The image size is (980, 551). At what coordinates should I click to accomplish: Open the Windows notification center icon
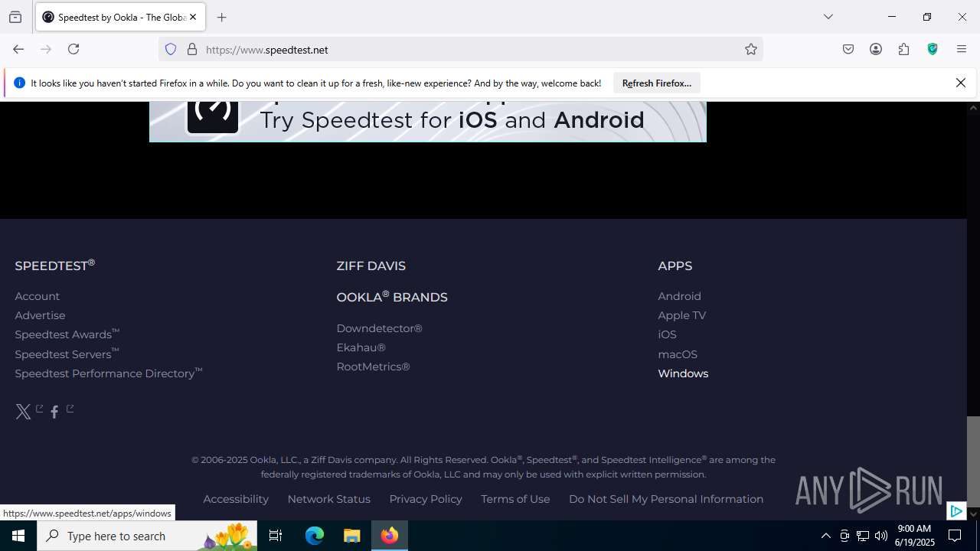955,536
